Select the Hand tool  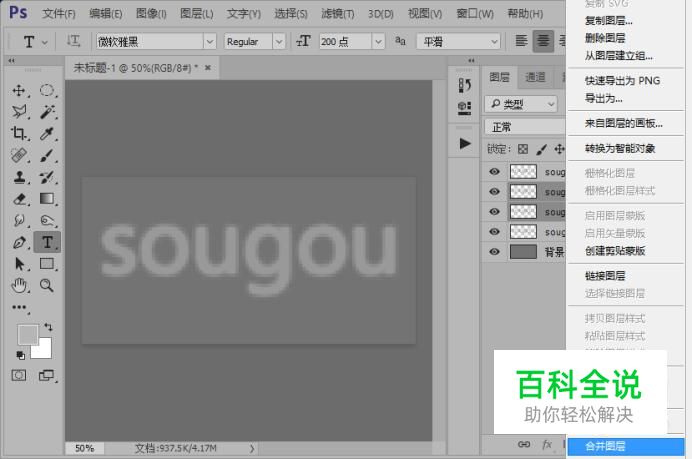tap(19, 286)
